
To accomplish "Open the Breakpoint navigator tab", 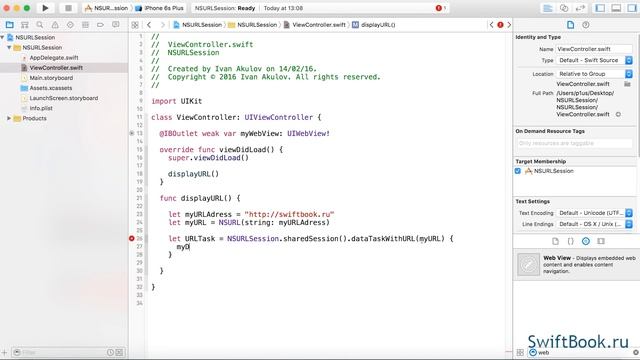I will 100,25.
